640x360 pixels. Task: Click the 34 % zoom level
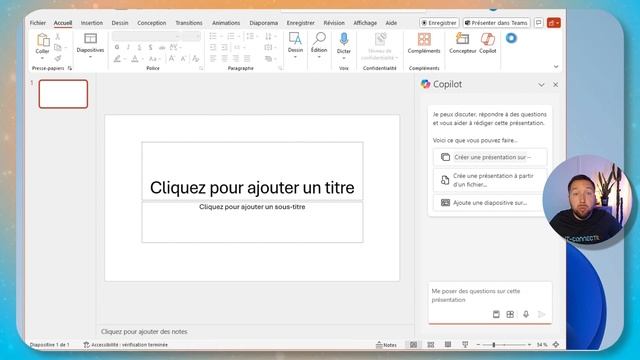tap(542, 345)
